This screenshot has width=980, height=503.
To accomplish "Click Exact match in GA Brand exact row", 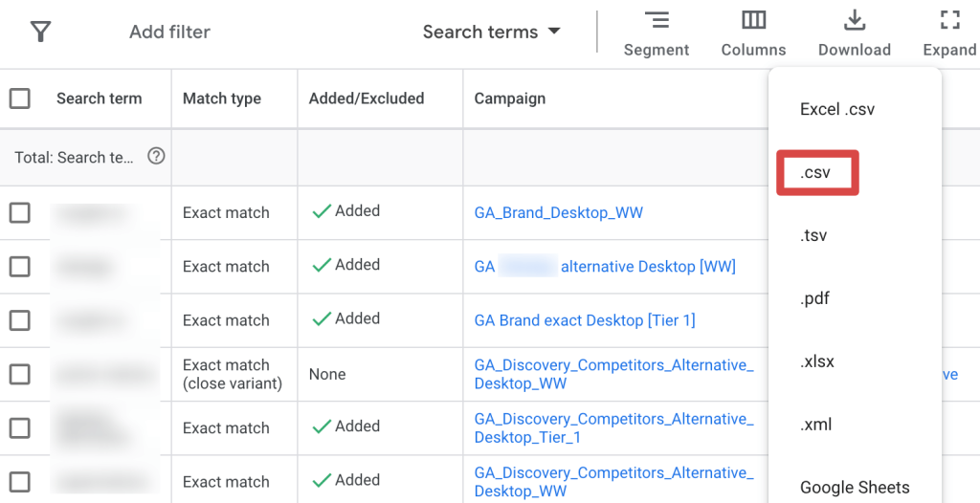I will (226, 320).
